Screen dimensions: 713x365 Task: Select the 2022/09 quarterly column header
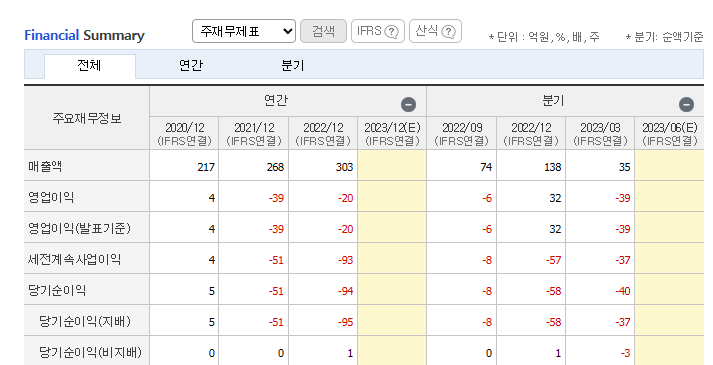pyautogui.click(x=462, y=133)
